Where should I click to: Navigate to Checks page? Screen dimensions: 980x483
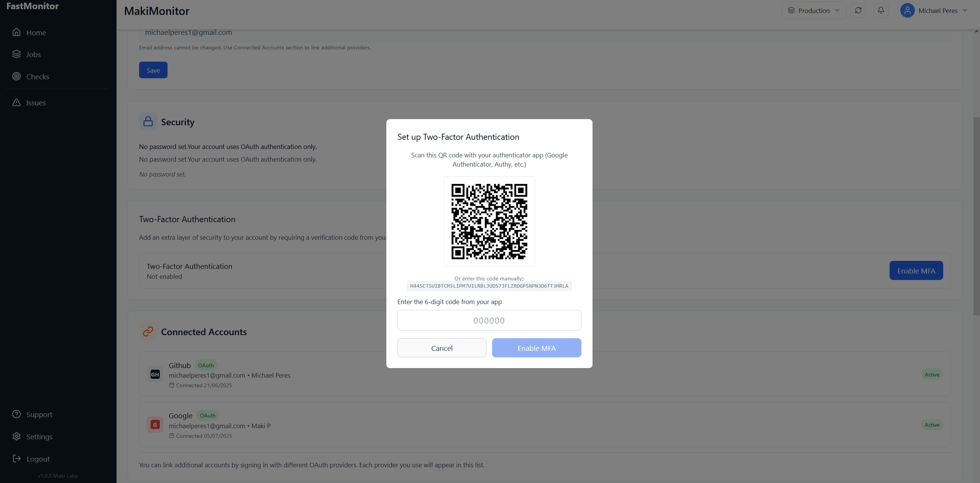pos(37,77)
